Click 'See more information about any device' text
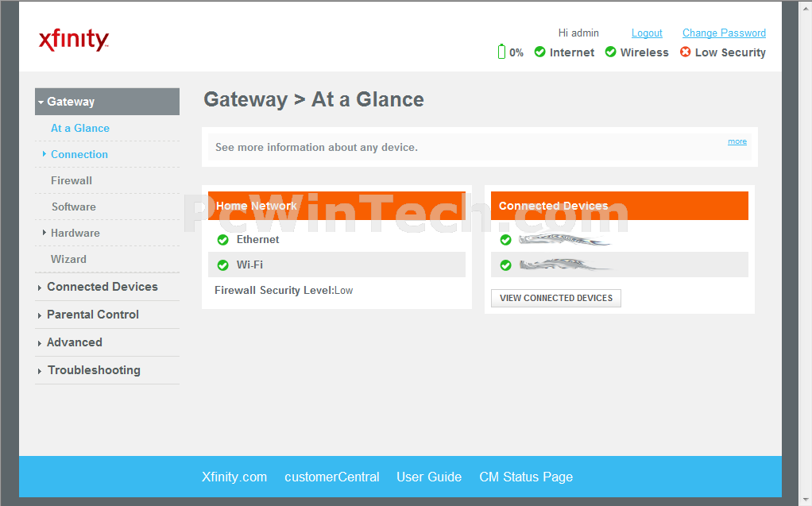The image size is (812, 506). 316,148
